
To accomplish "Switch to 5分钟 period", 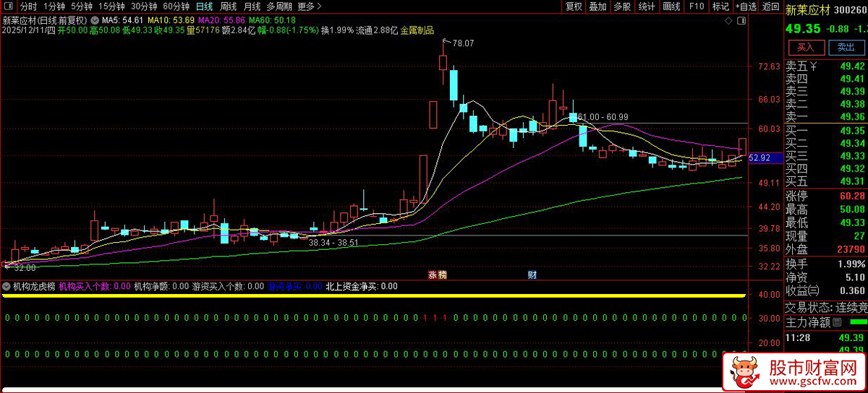I will 82,7.
